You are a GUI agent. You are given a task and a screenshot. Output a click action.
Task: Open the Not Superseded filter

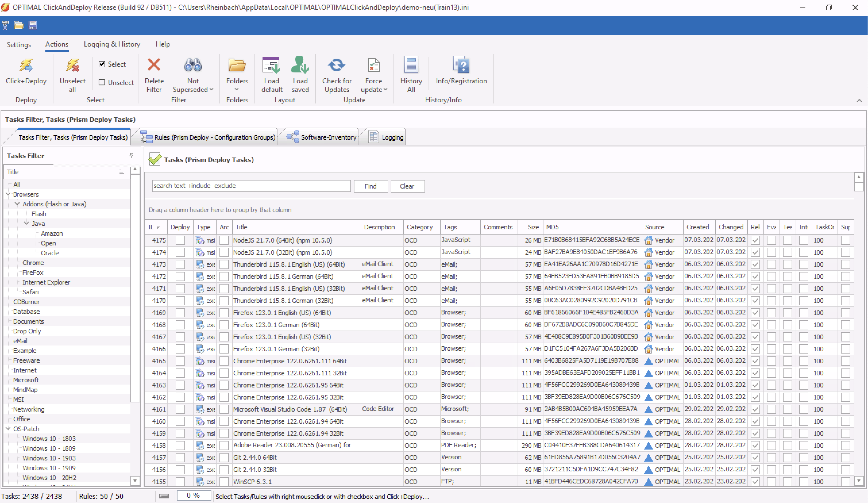pos(192,74)
